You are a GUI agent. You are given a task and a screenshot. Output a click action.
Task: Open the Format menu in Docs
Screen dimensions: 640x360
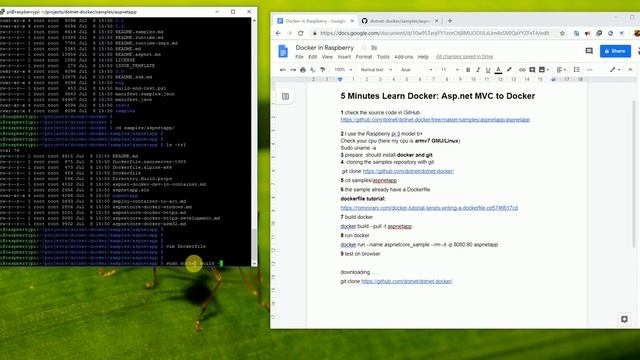click(364, 57)
